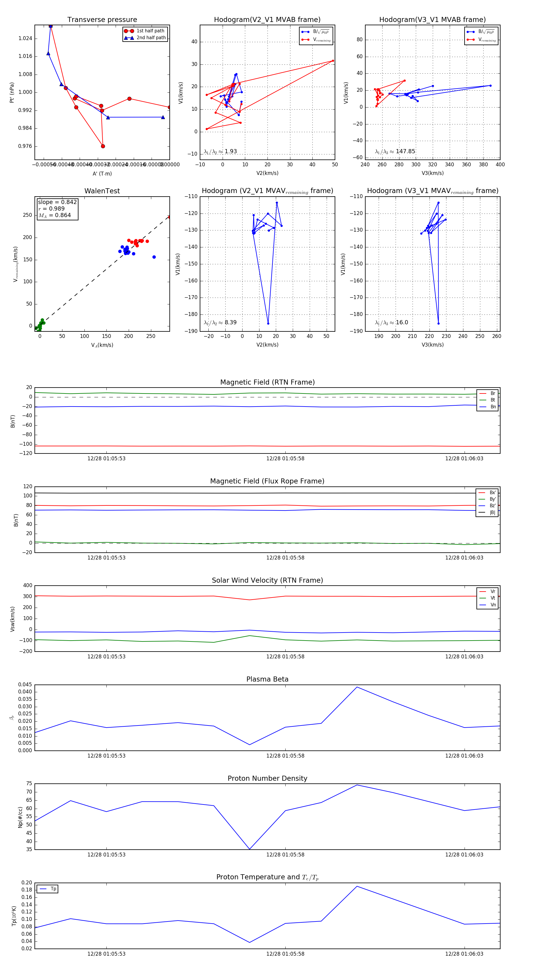Viewport: 535px width, 980px height.
Task: Click the isolated rightmost blue dot in WalenTest plot
Action: [154, 257]
